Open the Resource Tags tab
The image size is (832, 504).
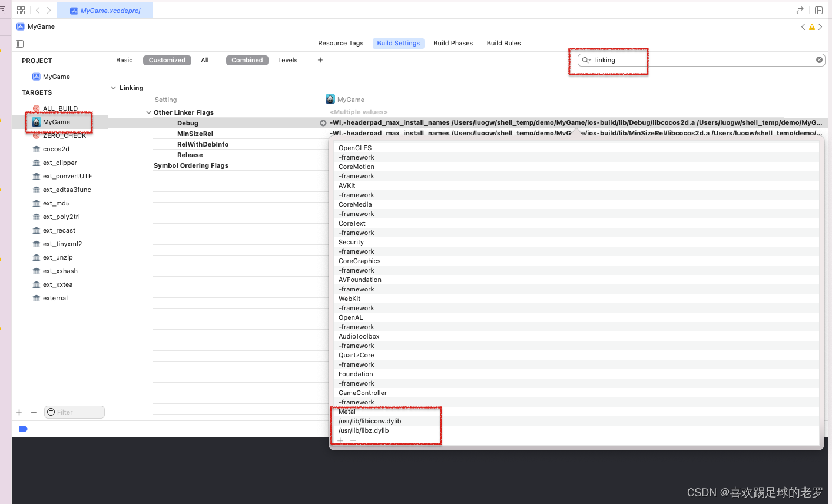[340, 43]
